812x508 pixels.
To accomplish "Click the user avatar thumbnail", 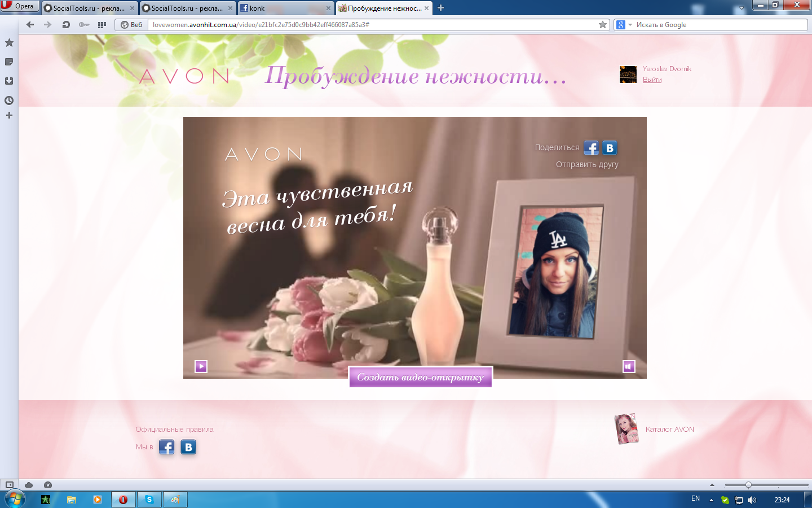I will click(628, 75).
